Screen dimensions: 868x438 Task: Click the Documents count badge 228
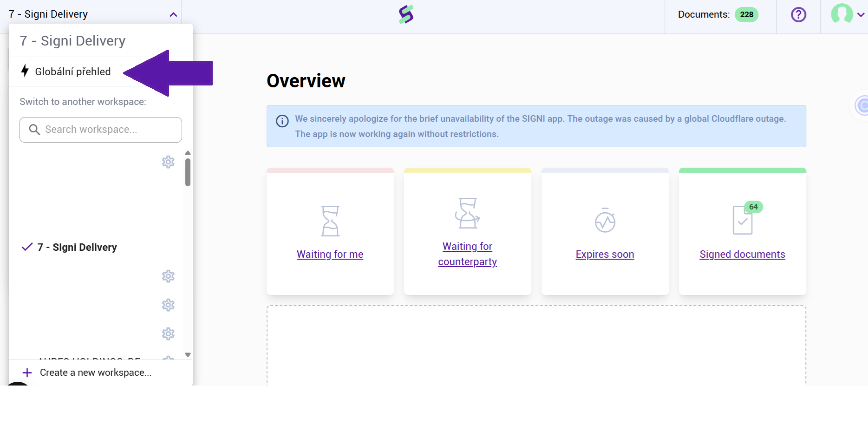click(x=746, y=14)
